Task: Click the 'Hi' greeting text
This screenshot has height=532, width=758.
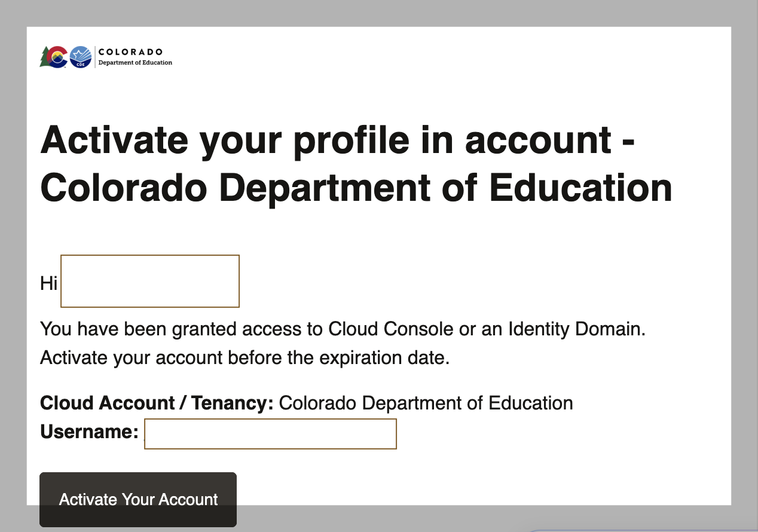Action: click(x=48, y=283)
